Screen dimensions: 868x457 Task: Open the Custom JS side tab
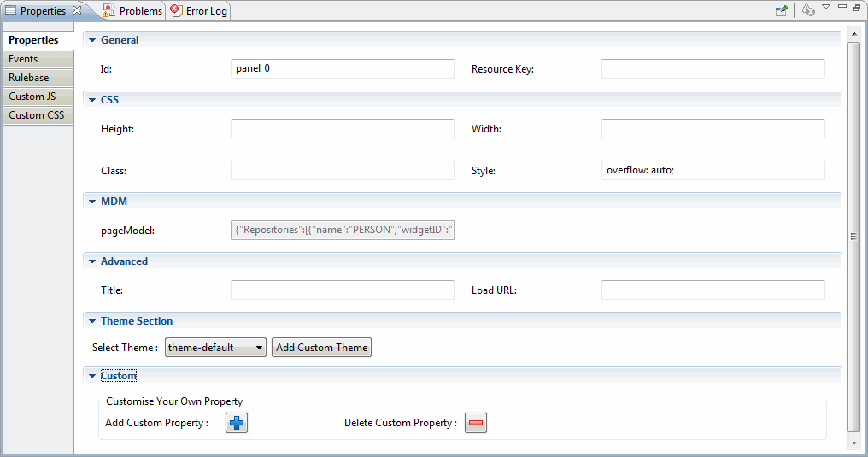coord(38,97)
